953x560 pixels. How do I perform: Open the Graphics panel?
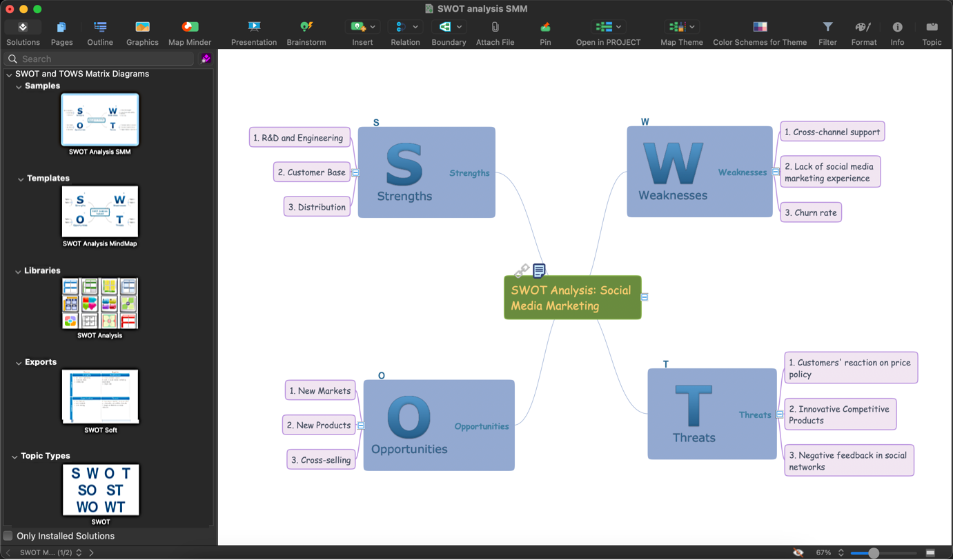(142, 32)
